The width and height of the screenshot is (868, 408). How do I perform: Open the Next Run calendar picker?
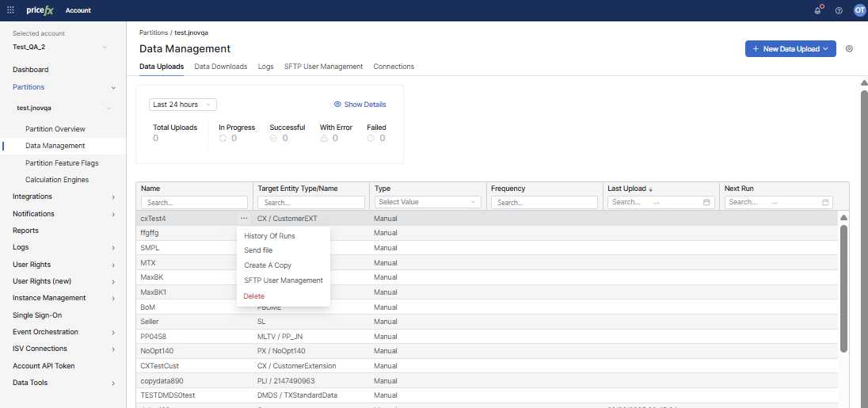(825, 203)
